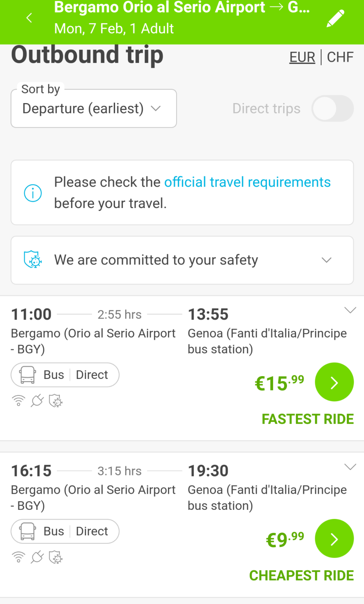Viewport: 364px width, 604px height.
Task: Tap the Bus Direct badge on 16:15 trip
Action: (x=65, y=531)
